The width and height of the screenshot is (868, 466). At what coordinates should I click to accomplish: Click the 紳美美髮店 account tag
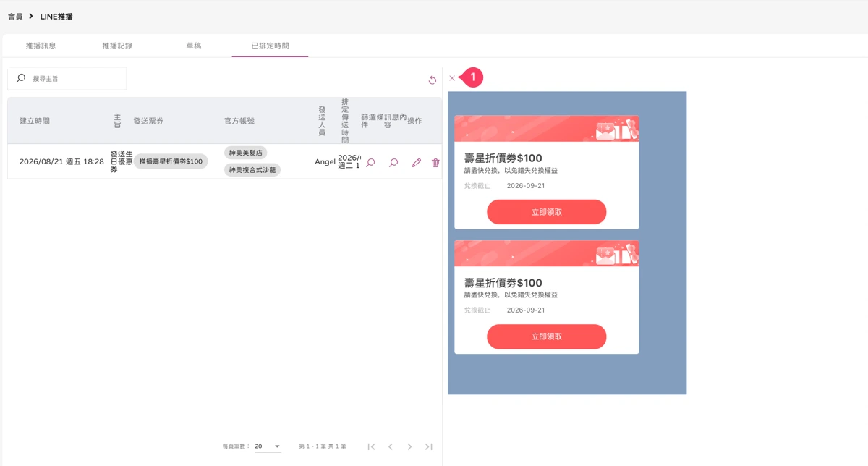point(246,153)
